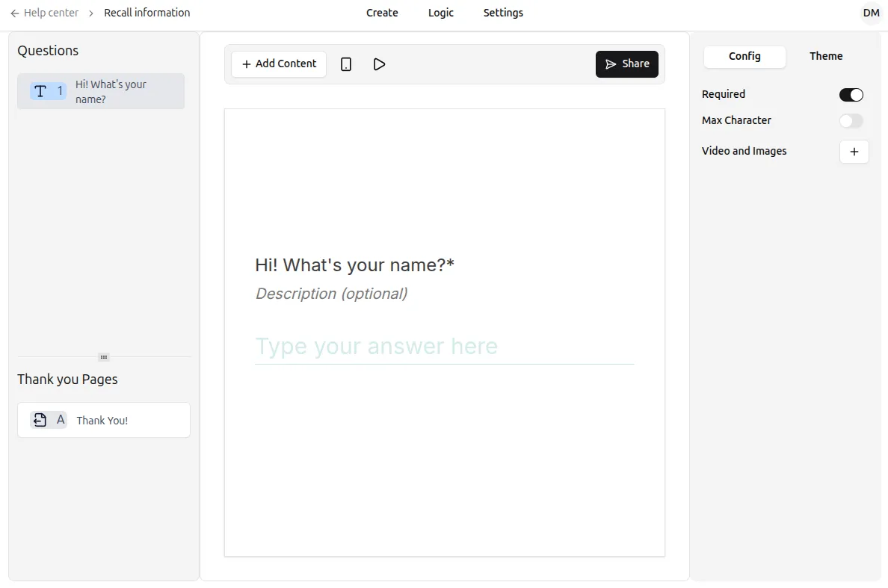Screen dimensions: 888x588
Task: Click the text type icon on question 1
Action: point(40,91)
